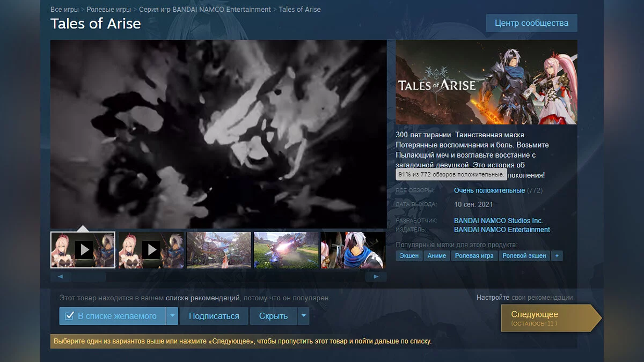
Task: Select the green field battle screenshot thumbnail
Action: pyautogui.click(x=286, y=250)
